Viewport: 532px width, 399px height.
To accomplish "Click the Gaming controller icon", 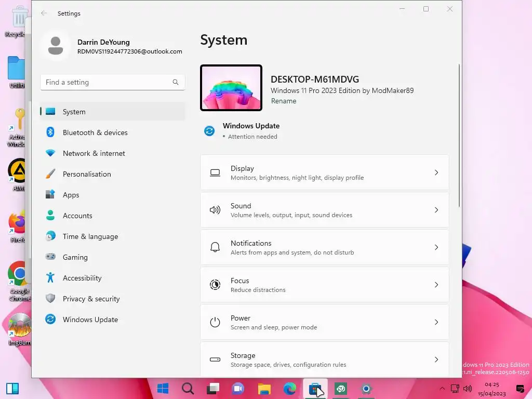I will [50, 257].
